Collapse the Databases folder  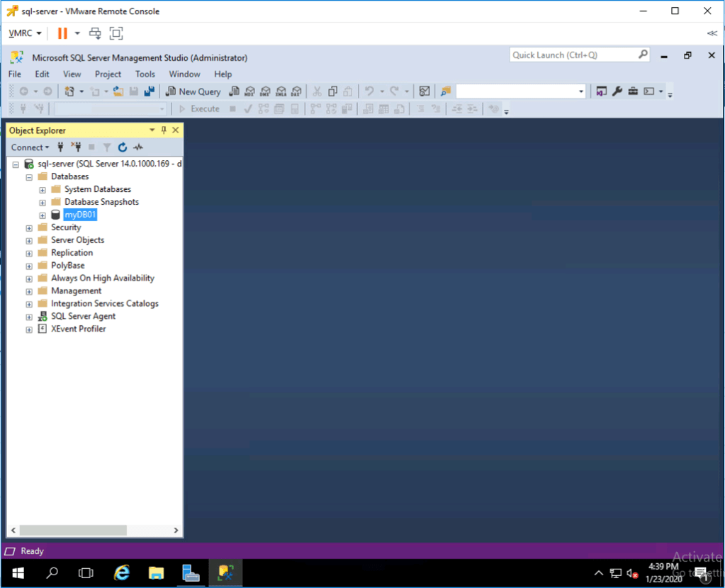(x=29, y=176)
